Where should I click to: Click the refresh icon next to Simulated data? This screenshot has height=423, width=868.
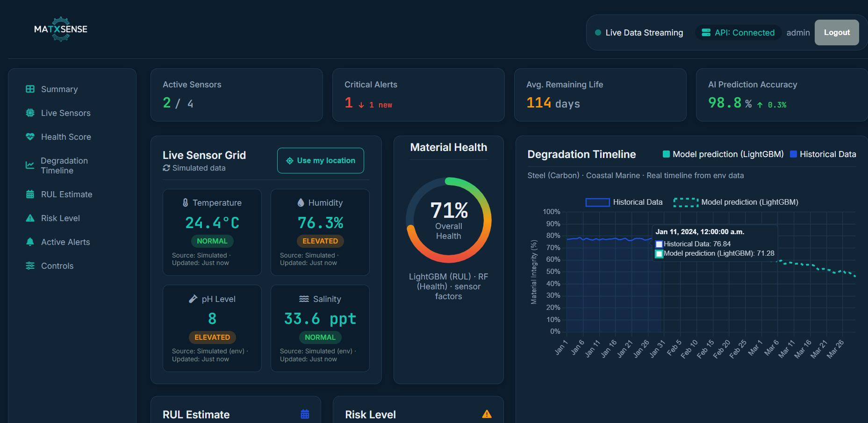pos(166,168)
